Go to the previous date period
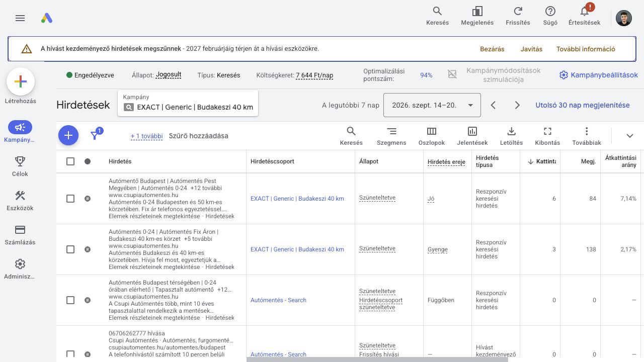The image size is (644, 362). coord(494,105)
